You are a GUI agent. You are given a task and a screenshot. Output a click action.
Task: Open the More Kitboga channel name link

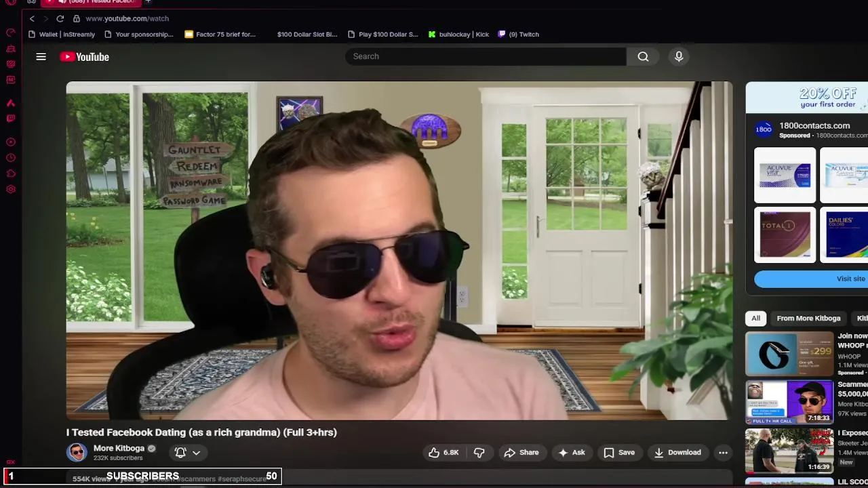click(x=119, y=448)
